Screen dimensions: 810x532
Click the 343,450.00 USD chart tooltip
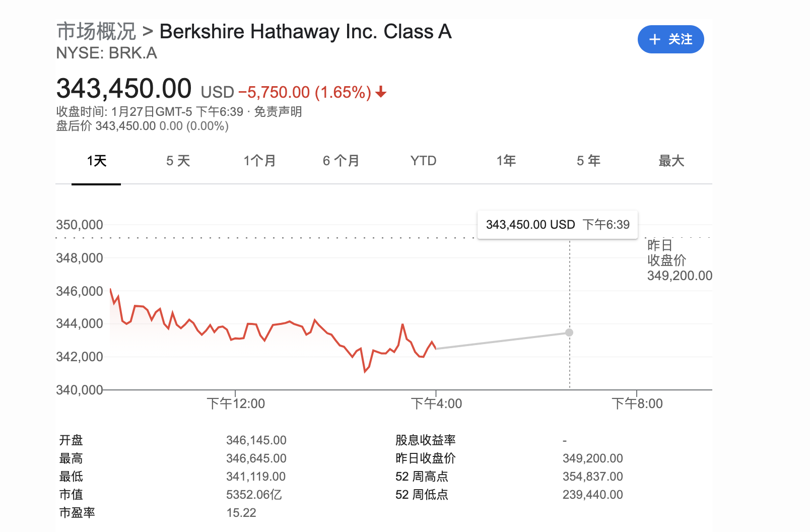coord(557,225)
